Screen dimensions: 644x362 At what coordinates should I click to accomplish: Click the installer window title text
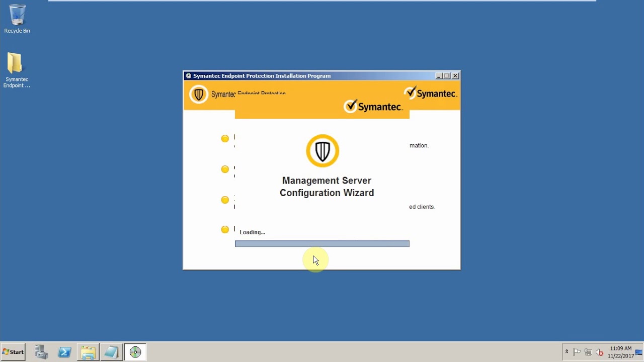(x=262, y=76)
